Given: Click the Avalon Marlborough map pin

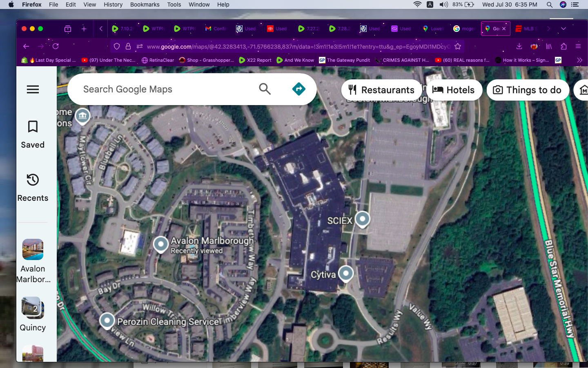Looking at the screenshot, I should tap(161, 244).
